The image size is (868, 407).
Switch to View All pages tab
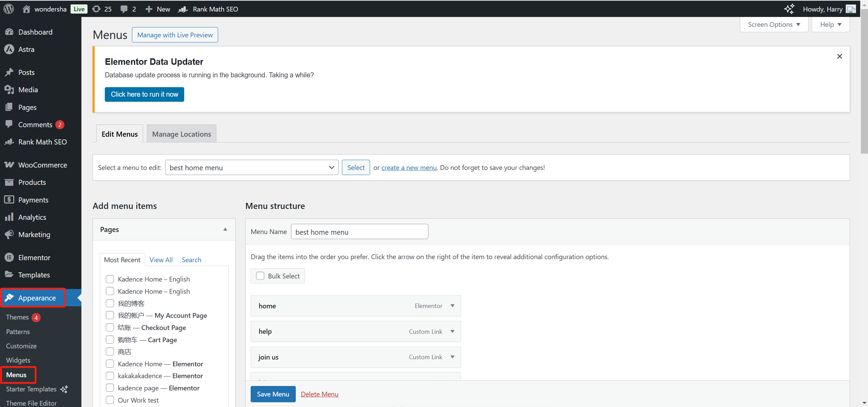[x=161, y=260]
